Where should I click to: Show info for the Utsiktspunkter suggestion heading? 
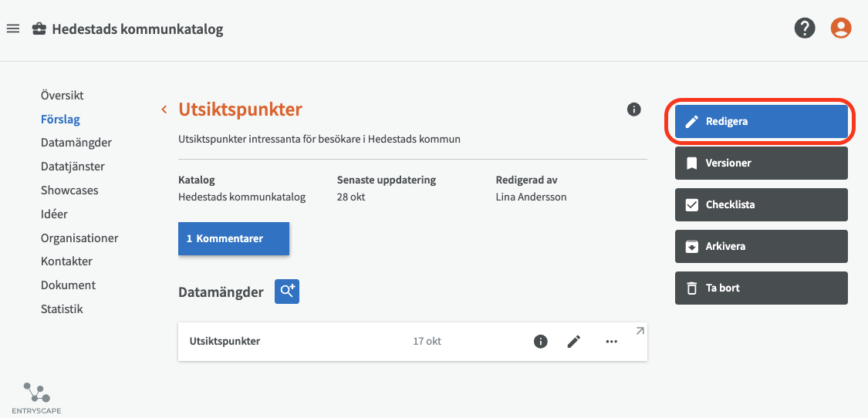click(x=634, y=110)
